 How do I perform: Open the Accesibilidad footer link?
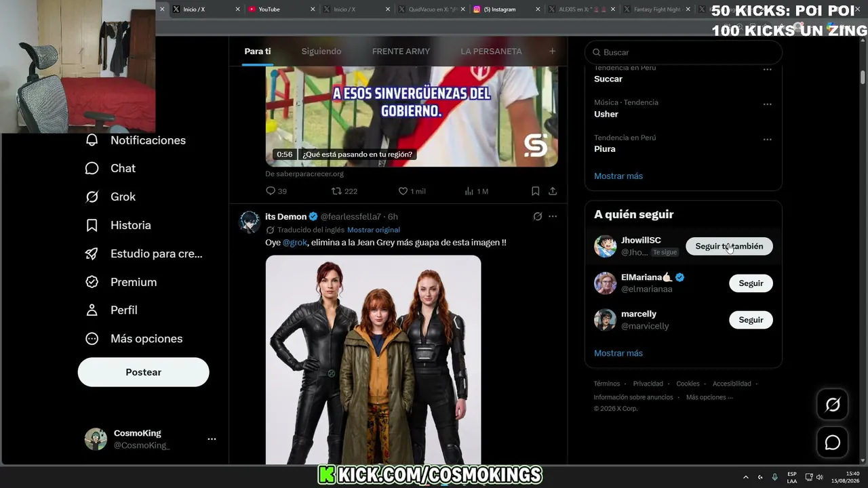point(732,384)
